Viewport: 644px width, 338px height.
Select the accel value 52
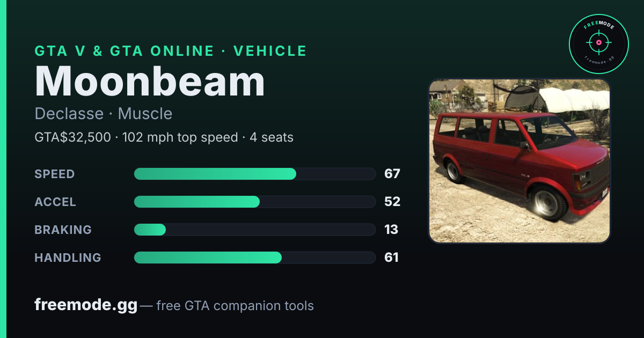(x=392, y=202)
